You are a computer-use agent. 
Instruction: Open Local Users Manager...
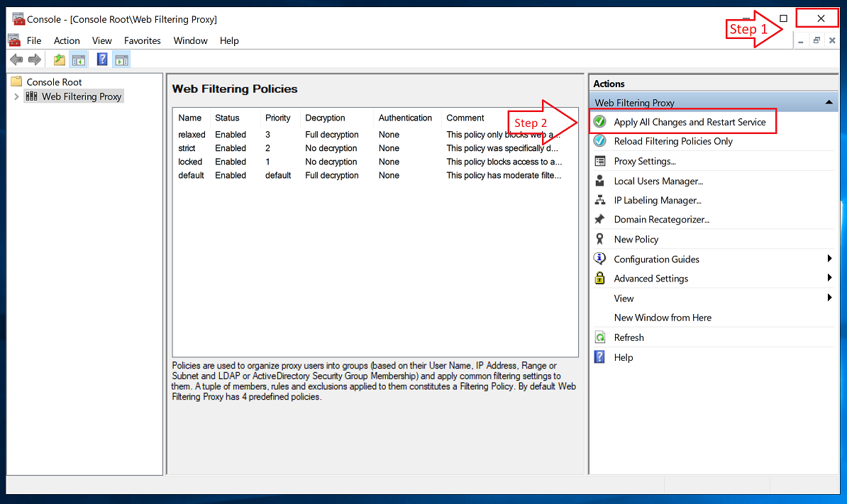(658, 181)
